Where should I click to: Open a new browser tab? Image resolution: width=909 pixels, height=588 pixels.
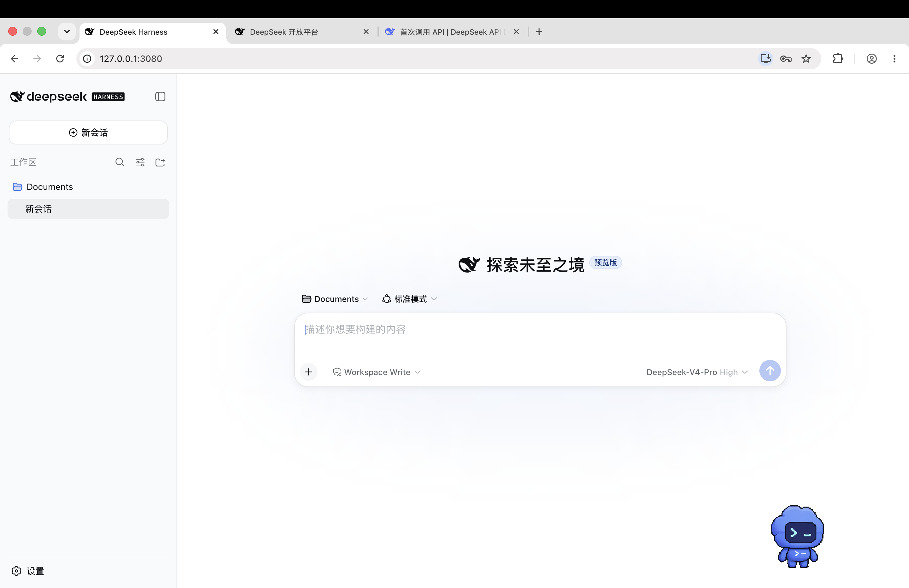click(x=539, y=32)
